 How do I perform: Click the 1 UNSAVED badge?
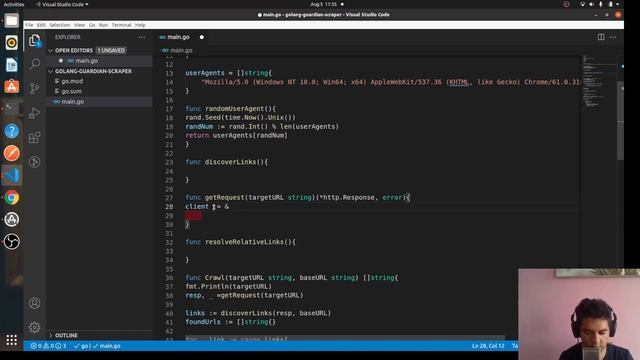pos(111,50)
